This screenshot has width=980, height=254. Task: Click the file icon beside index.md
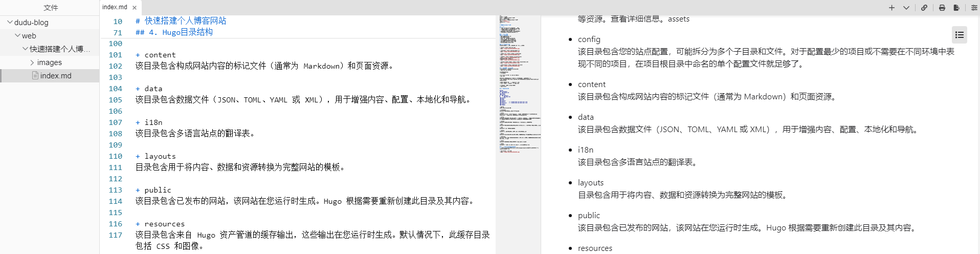35,76
